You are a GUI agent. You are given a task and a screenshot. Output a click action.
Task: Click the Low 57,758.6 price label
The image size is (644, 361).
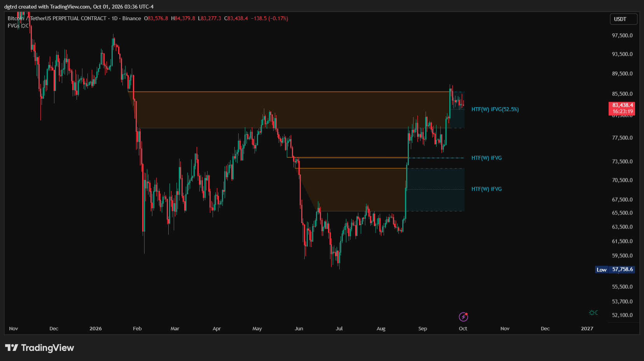(x=615, y=269)
